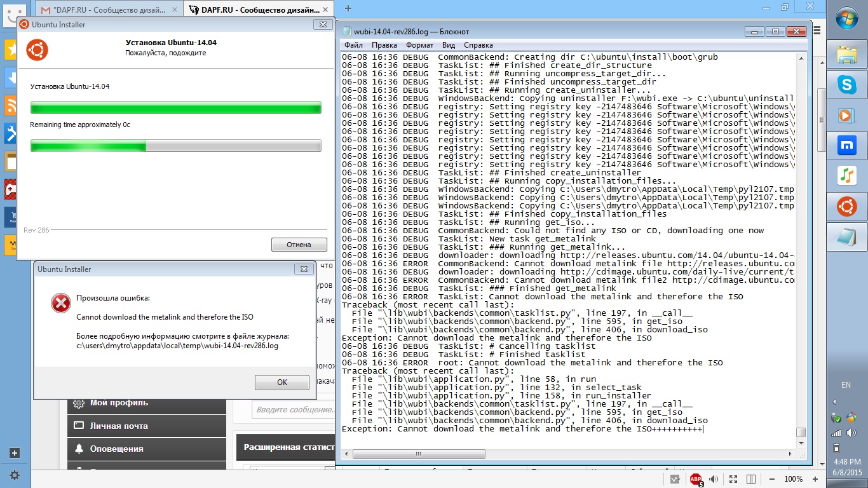Switch to Ubuntu Installer taskbar icon
The image size is (868, 488).
click(847, 207)
